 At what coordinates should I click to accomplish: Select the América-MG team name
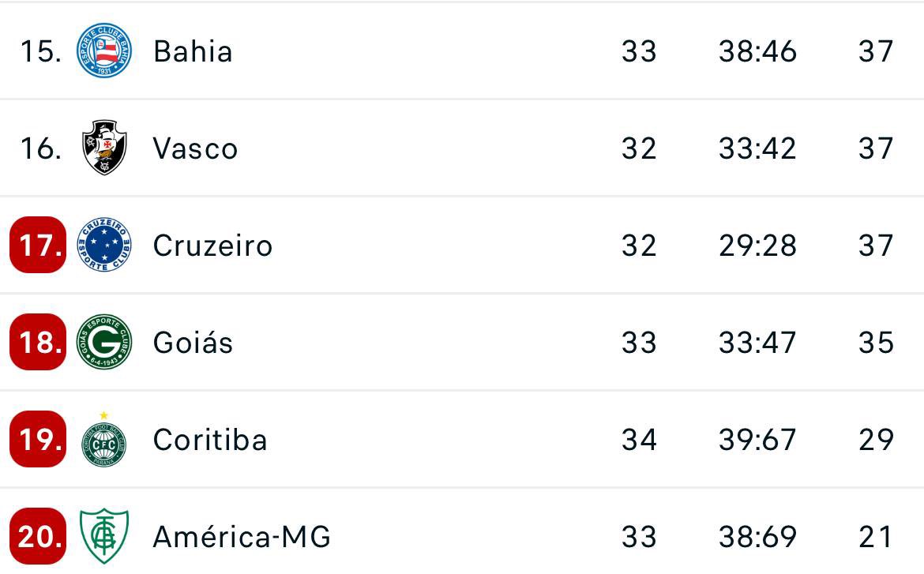coord(242,537)
